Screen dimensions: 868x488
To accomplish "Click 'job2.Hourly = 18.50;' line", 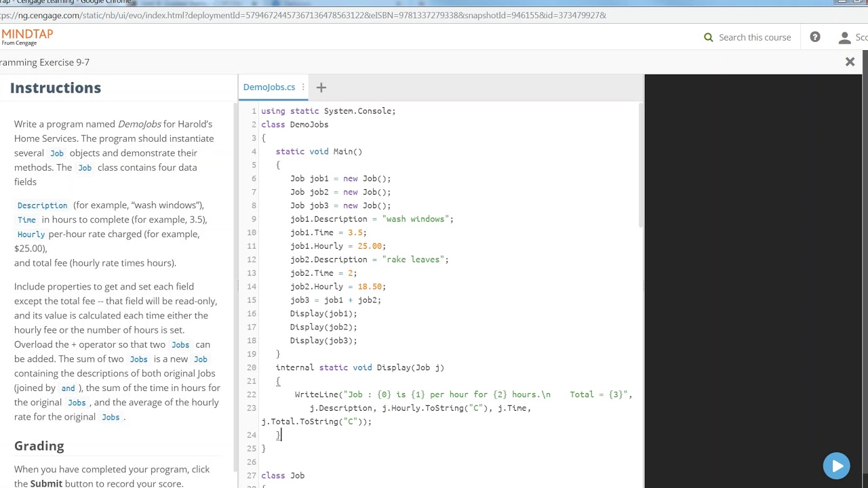I will pyautogui.click(x=338, y=286).
